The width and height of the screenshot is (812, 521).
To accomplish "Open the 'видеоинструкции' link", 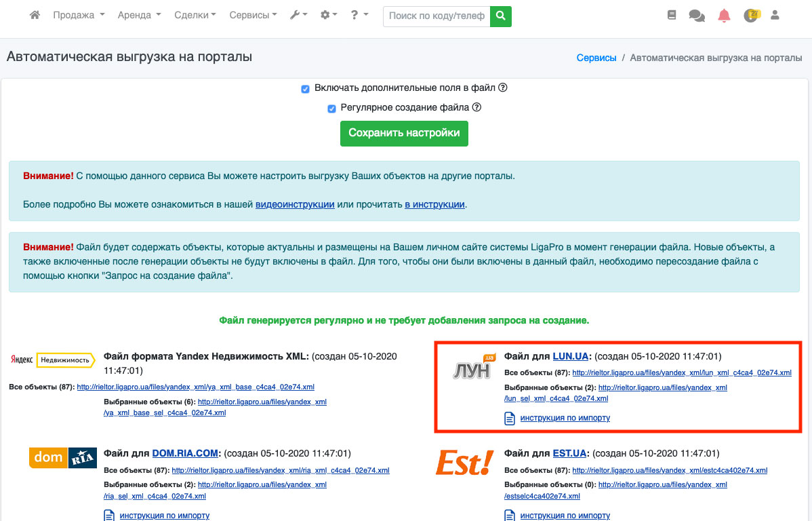I will 295,204.
